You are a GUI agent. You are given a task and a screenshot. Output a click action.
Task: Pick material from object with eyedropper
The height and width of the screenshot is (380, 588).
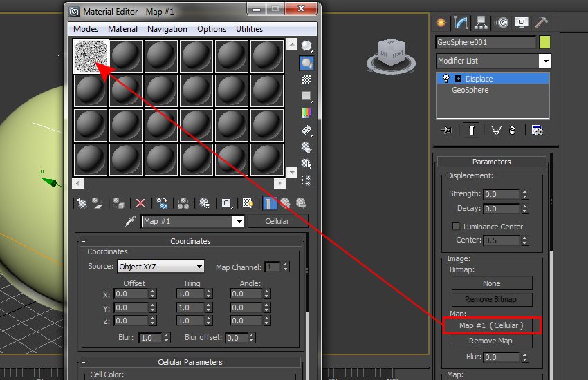tap(129, 222)
